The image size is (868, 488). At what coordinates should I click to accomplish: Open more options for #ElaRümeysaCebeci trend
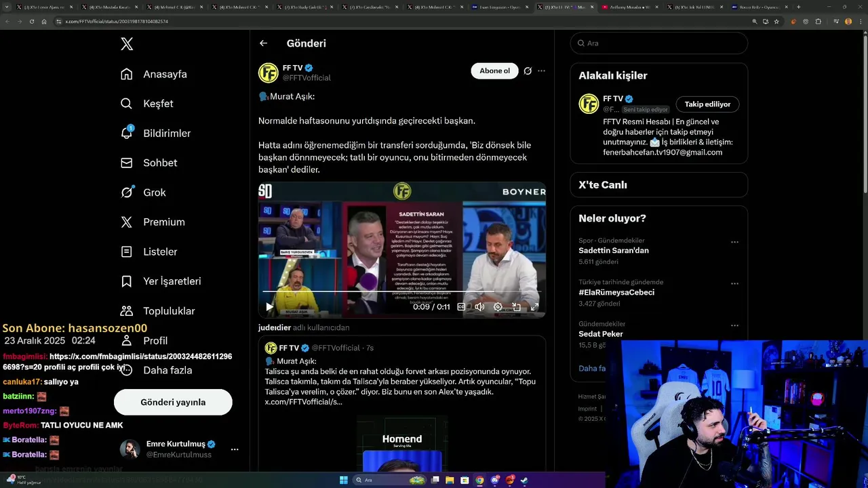tap(734, 284)
